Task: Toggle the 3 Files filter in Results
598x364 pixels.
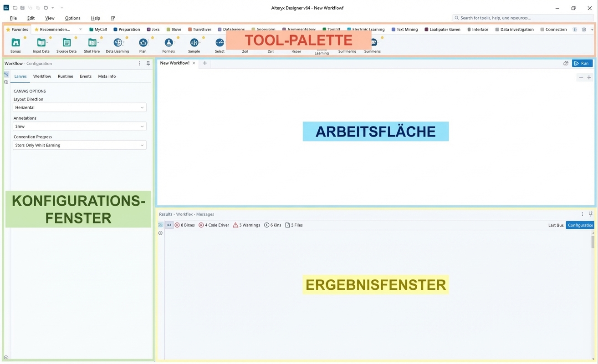Action: (294, 225)
